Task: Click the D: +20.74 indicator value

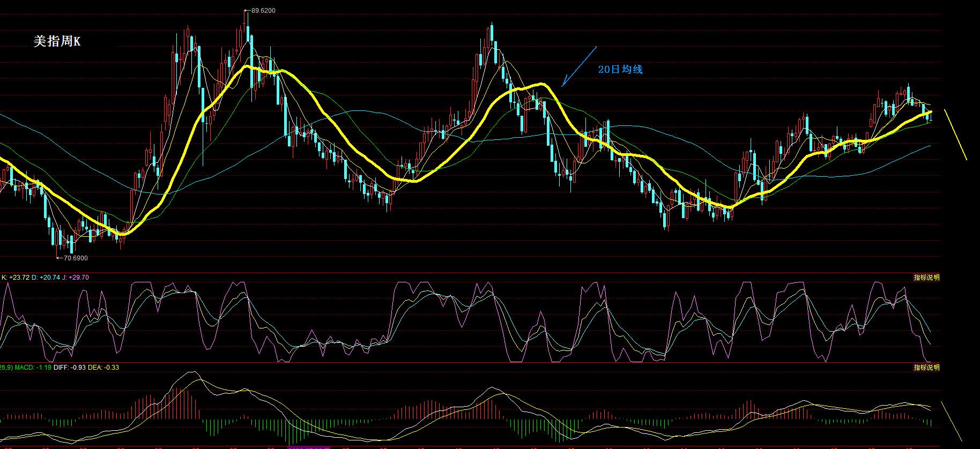Action: (46, 278)
